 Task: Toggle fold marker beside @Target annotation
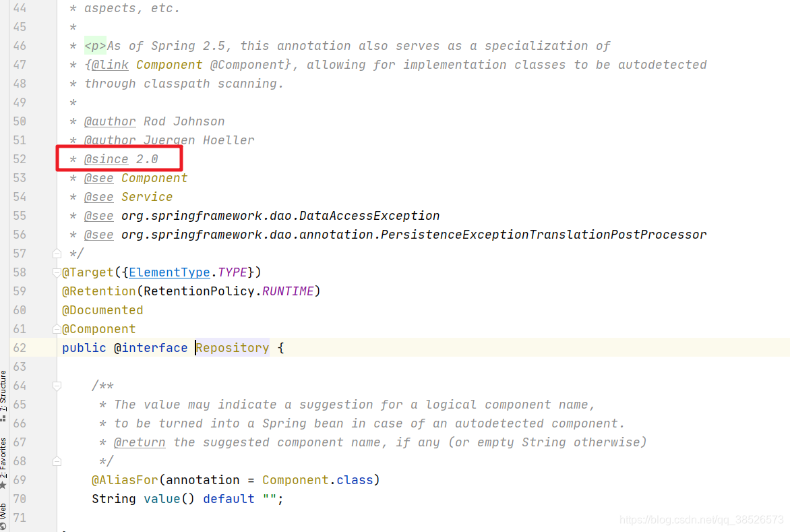[x=57, y=272]
